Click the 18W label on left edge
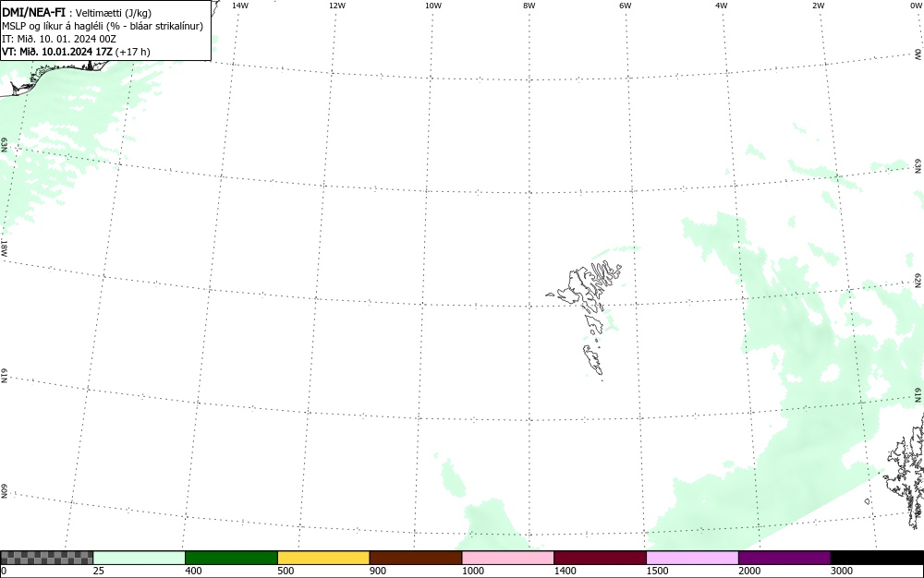 coord(4,247)
